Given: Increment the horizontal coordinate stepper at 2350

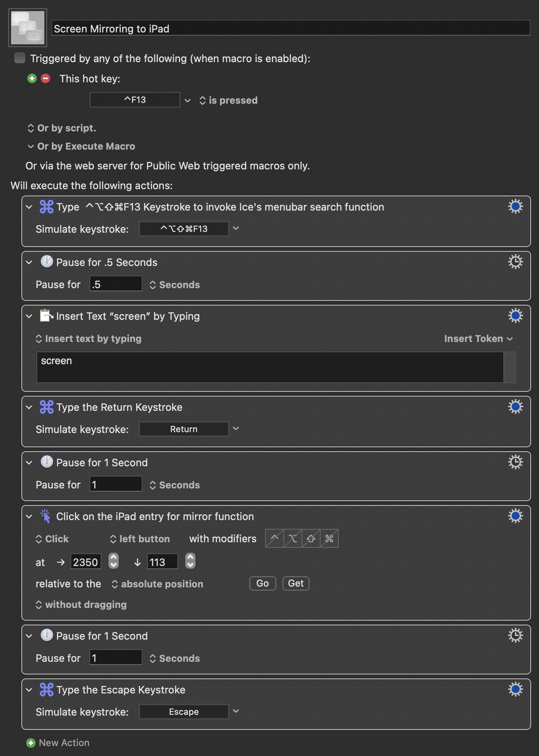Looking at the screenshot, I should coord(114,558).
